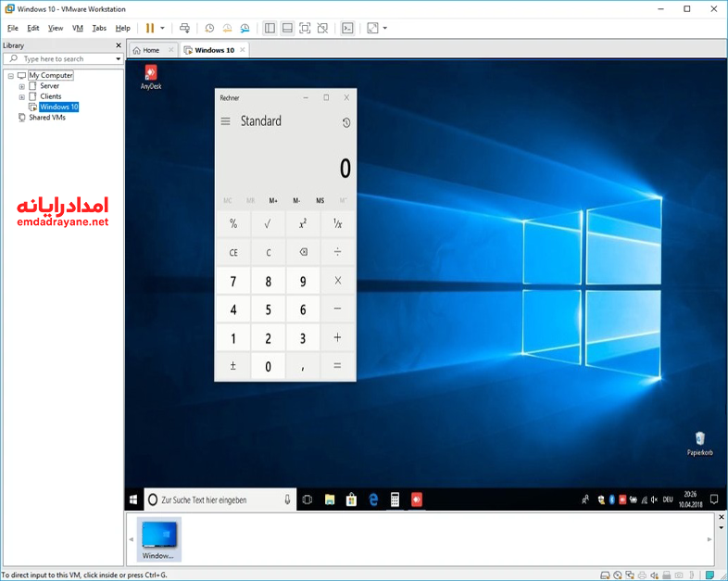The image size is (728, 581).
Task: Click the stretch guest display icon
Action: (x=373, y=29)
